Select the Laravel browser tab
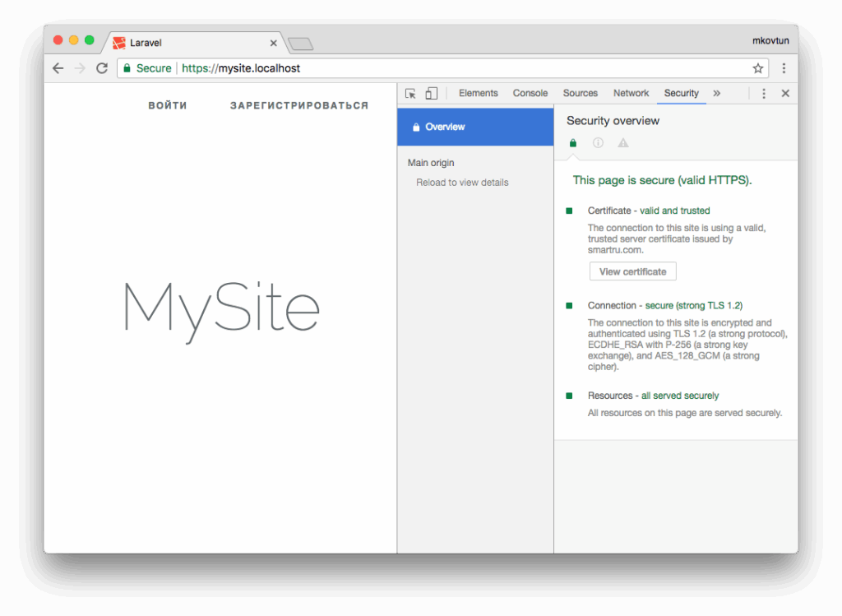Image resolution: width=842 pixels, height=616 pixels. click(195, 43)
